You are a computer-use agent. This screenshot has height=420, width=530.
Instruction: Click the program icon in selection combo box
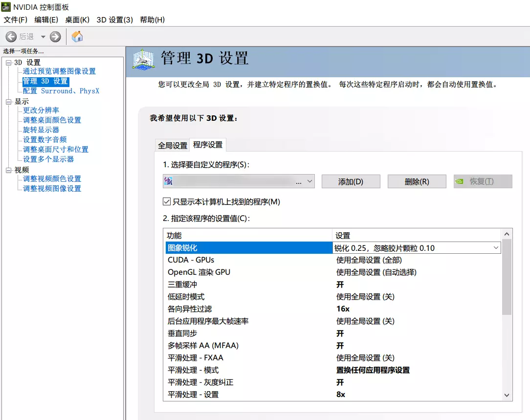[168, 181]
